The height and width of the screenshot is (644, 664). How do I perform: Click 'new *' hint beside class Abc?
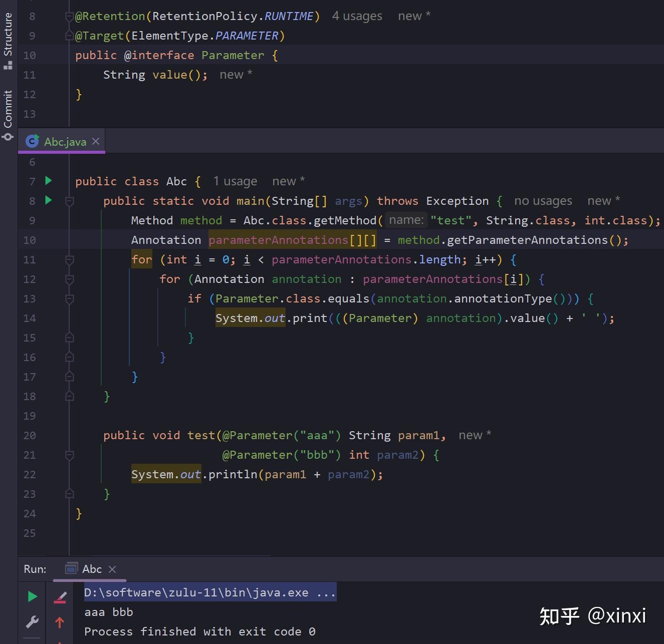click(288, 181)
